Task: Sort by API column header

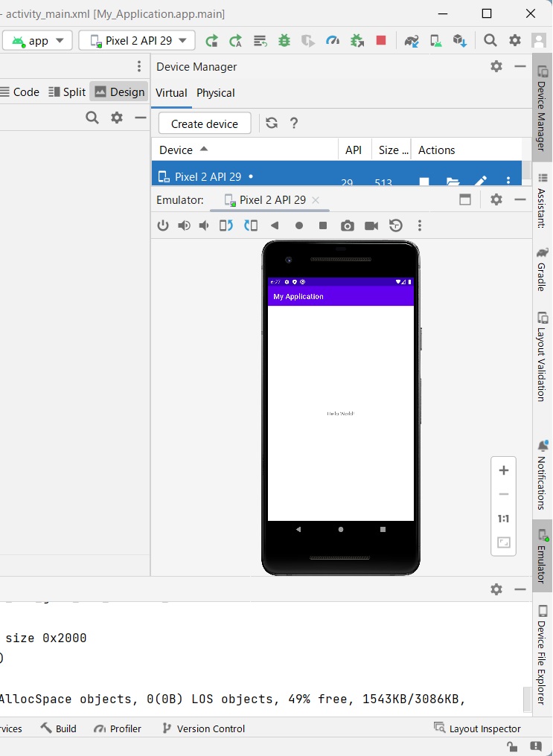Action: 354,150
